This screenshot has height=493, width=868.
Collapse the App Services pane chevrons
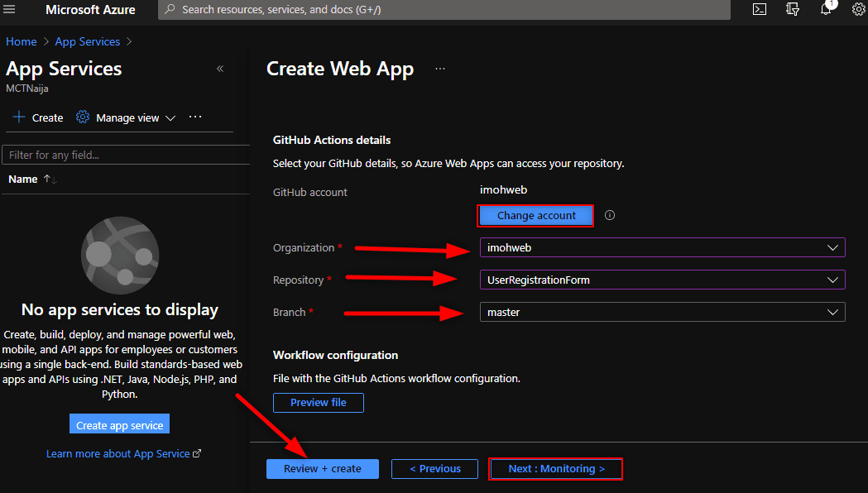220,69
